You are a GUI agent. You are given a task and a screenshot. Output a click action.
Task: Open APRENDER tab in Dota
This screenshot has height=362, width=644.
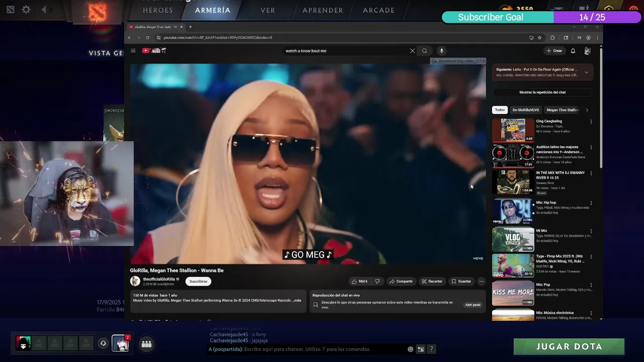(323, 10)
